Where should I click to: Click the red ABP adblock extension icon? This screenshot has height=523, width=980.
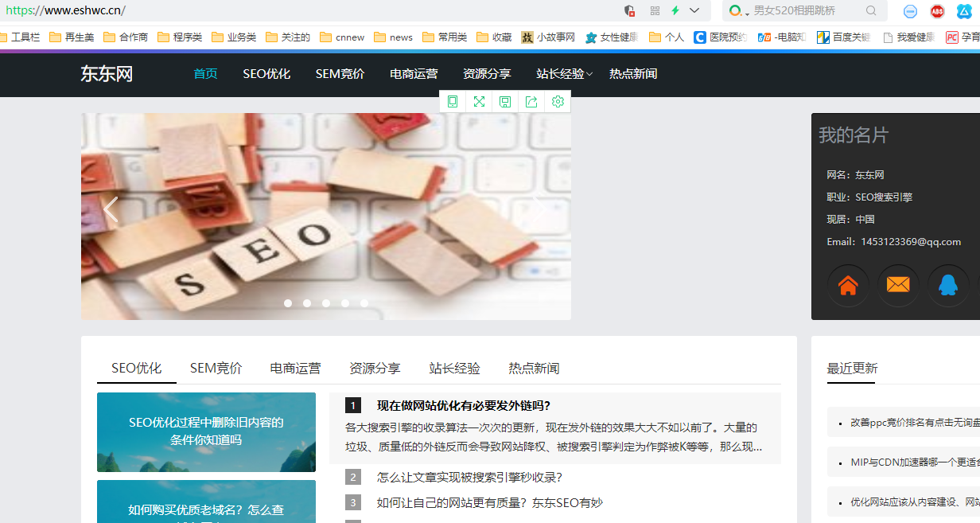(937, 11)
